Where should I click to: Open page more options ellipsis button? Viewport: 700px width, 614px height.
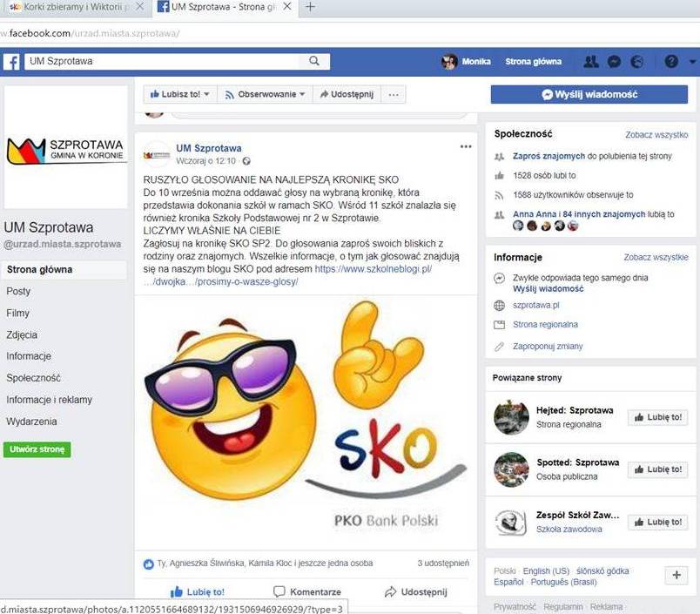tap(394, 94)
